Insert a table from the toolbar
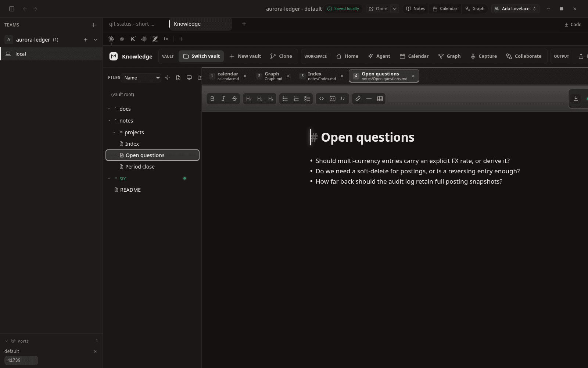 [x=380, y=99]
